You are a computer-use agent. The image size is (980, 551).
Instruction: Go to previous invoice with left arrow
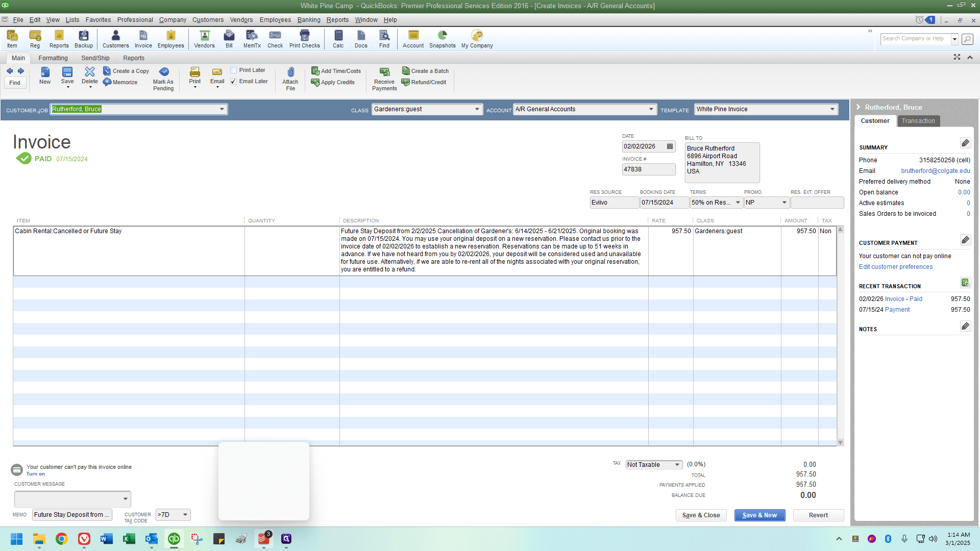point(10,71)
